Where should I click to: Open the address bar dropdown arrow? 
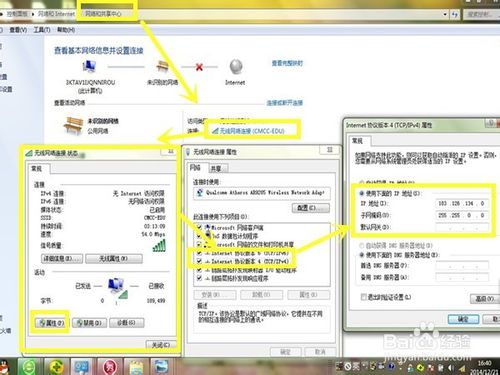pos(445,14)
